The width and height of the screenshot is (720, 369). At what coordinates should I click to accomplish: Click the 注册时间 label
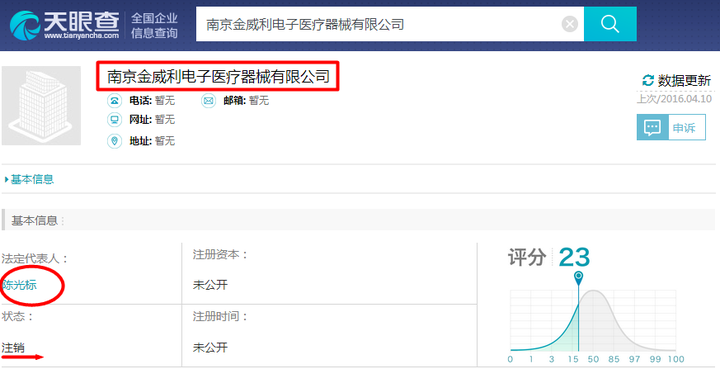pos(220,316)
